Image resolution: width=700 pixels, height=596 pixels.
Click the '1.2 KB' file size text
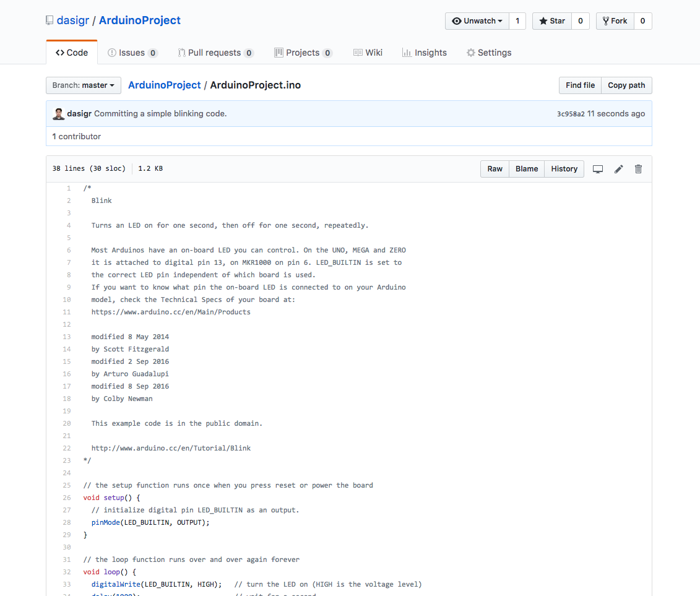(x=150, y=169)
